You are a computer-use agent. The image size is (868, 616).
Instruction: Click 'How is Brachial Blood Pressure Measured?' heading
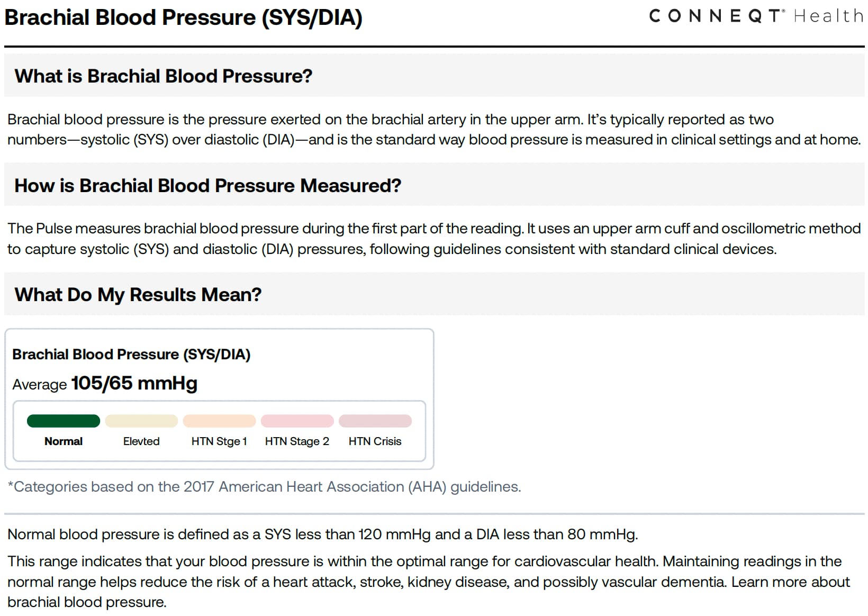coord(207,186)
